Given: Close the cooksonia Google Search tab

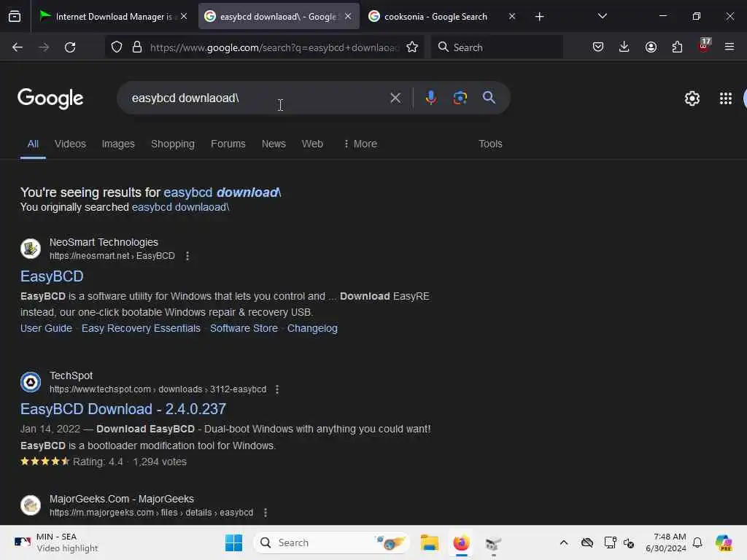Looking at the screenshot, I should pyautogui.click(x=511, y=16).
